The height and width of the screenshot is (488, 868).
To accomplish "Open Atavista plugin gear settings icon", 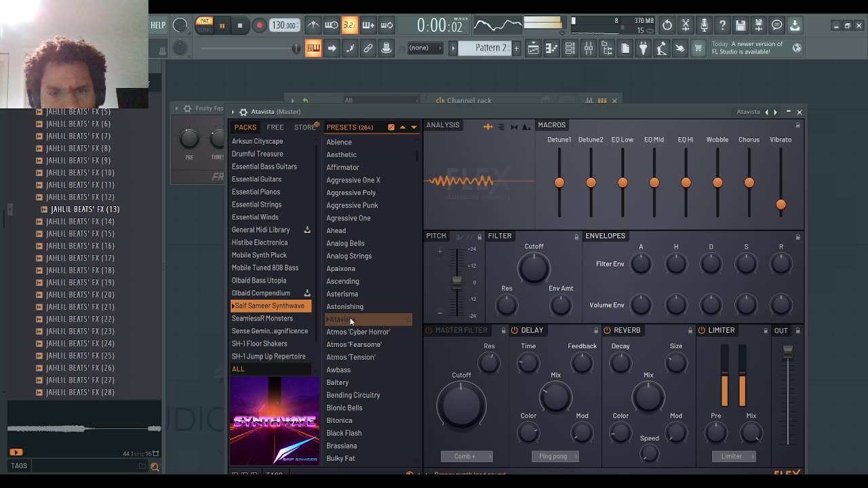I will 243,112.
